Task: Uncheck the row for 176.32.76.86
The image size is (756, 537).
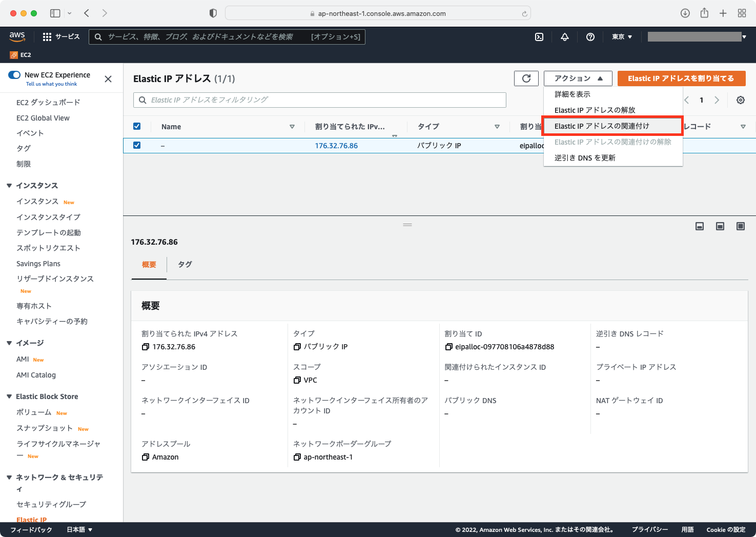Action: point(137,145)
